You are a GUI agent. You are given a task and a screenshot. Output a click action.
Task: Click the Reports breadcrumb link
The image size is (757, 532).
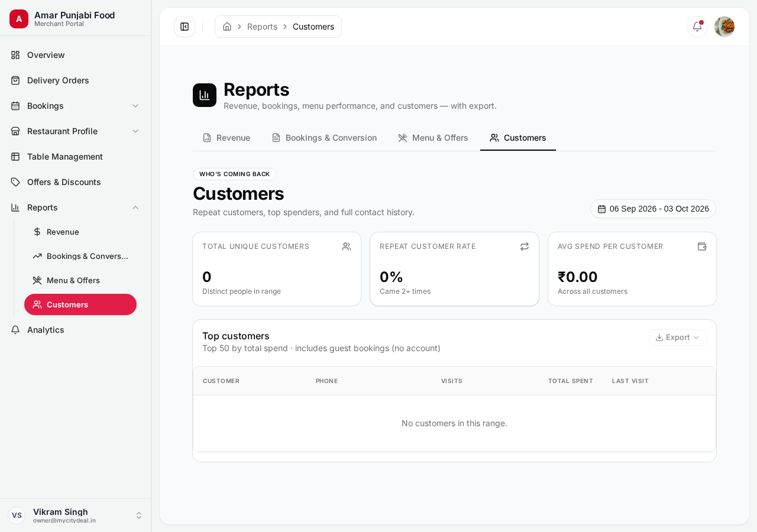click(262, 27)
